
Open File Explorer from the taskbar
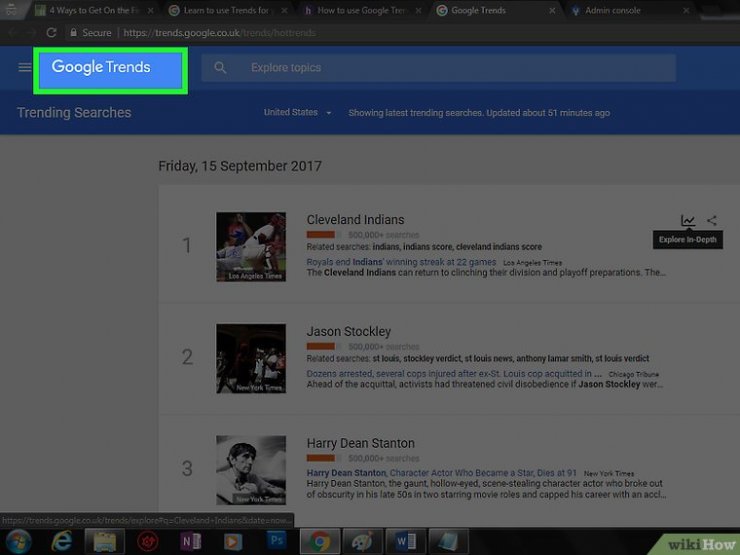[104, 542]
